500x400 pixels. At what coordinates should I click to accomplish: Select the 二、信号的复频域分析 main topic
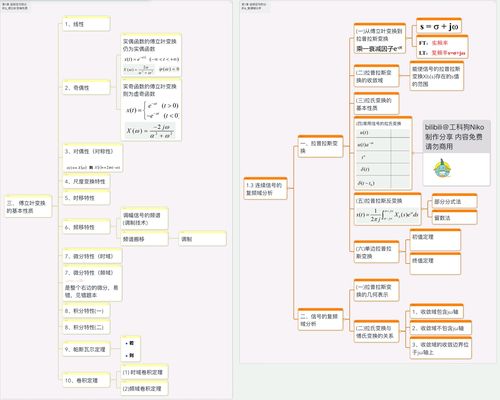[320, 319]
